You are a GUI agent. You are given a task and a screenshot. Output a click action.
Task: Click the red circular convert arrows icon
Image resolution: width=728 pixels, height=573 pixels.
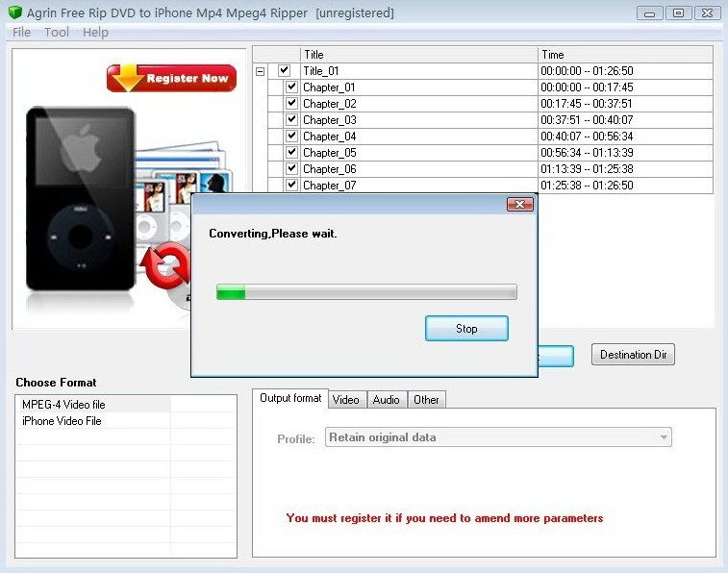coord(165,265)
